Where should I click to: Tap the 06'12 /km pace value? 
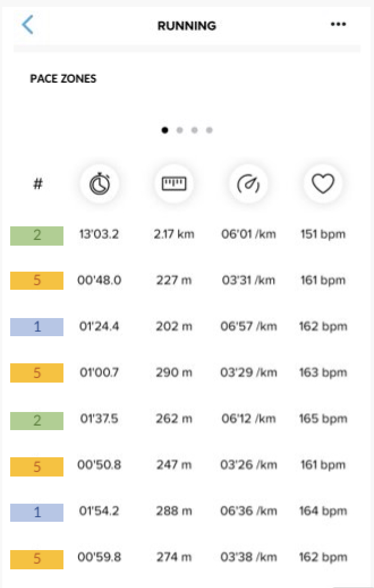(248, 418)
